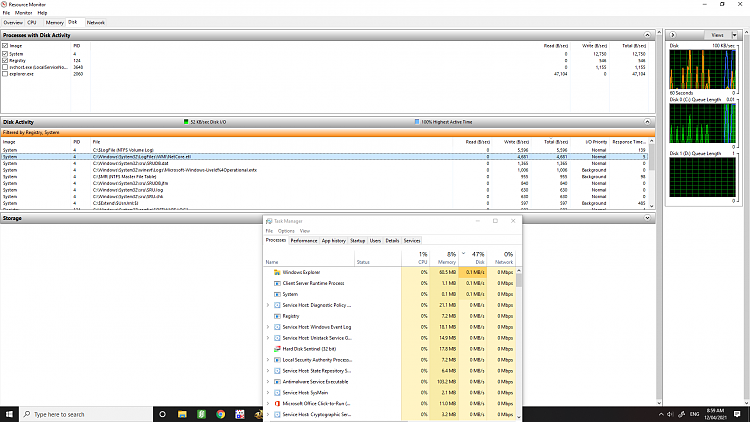Sort Disk Activity by I/O Priority column
This screenshot has width=750, height=422.
click(x=596, y=142)
